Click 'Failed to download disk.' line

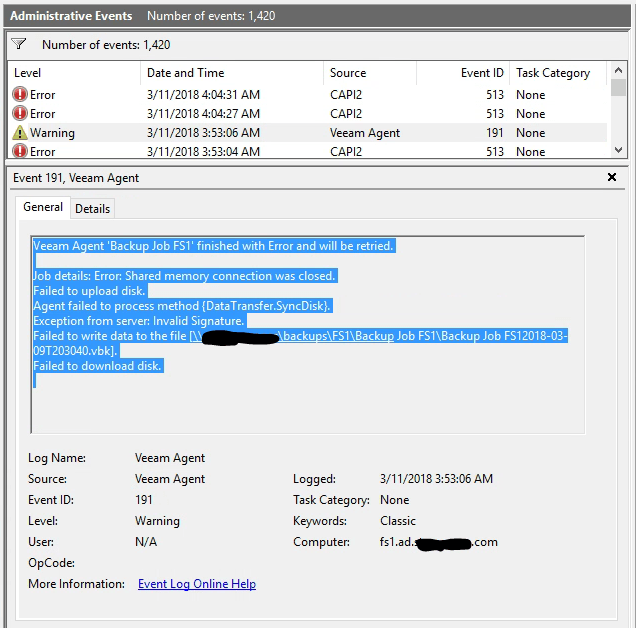pyautogui.click(x=97, y=366)
